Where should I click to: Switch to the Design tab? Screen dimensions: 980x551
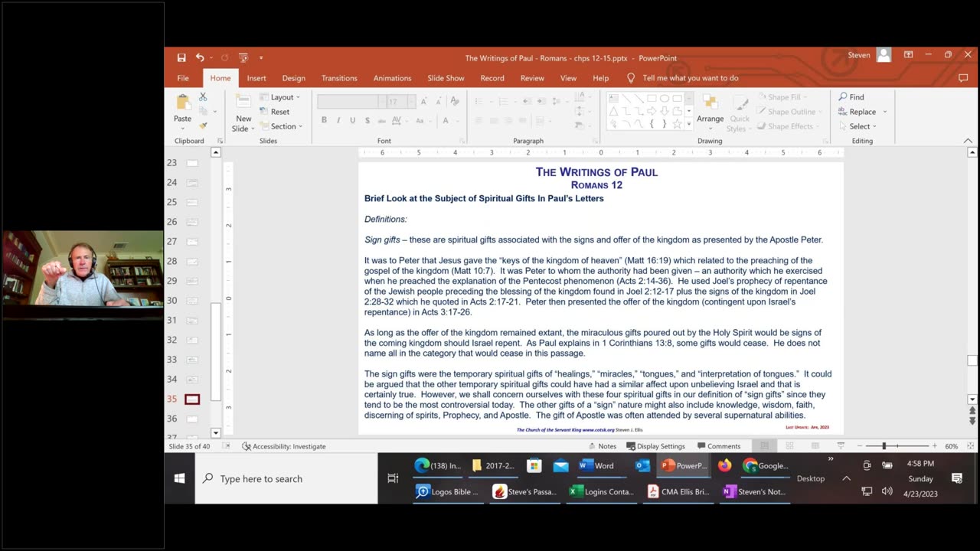tap(293, 78)
